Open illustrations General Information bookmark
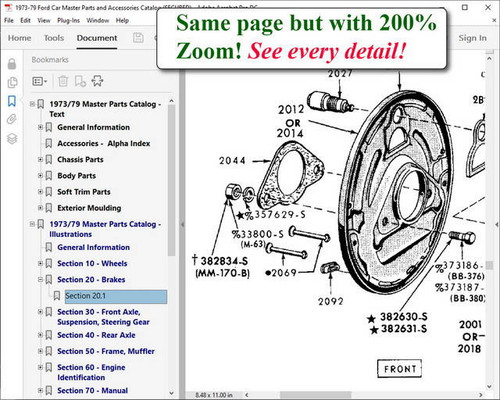The width and height of the screenshot is (500, 400). click(93, 247)
